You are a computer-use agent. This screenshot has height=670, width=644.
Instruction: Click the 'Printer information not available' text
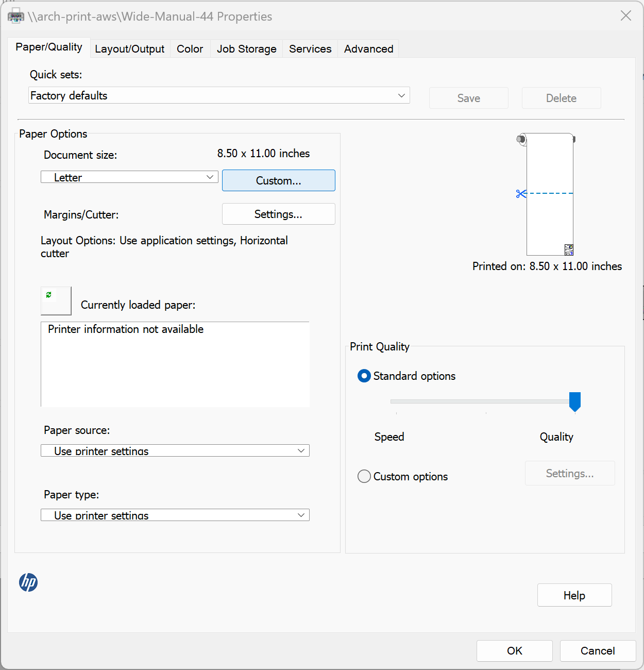(126, 329)
